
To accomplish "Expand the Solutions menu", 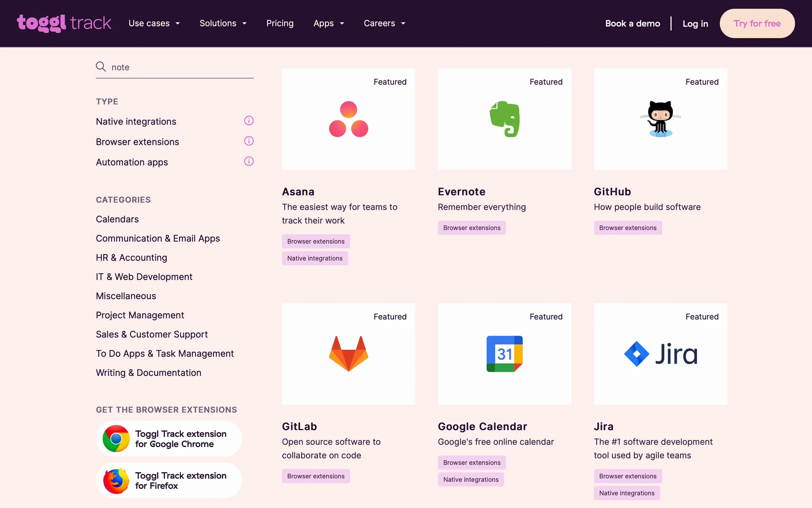I will (223, 23).
